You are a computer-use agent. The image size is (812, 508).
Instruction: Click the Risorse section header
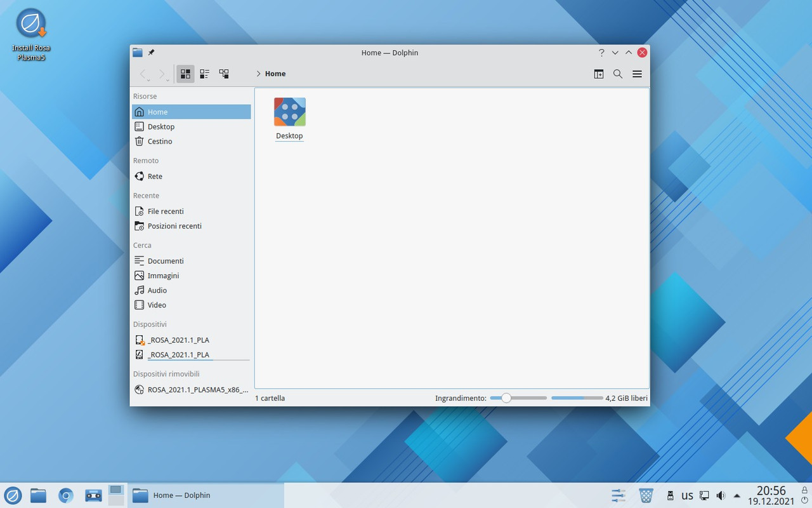pos(145,96)
